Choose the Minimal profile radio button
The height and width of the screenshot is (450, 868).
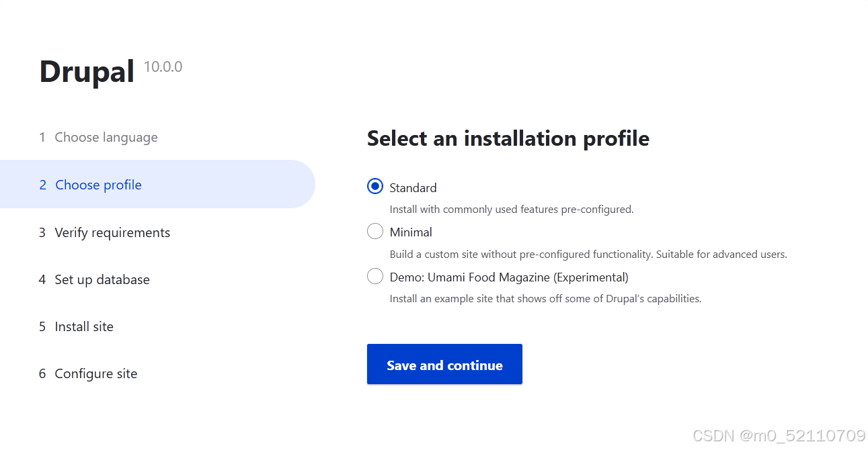(375, 232)
